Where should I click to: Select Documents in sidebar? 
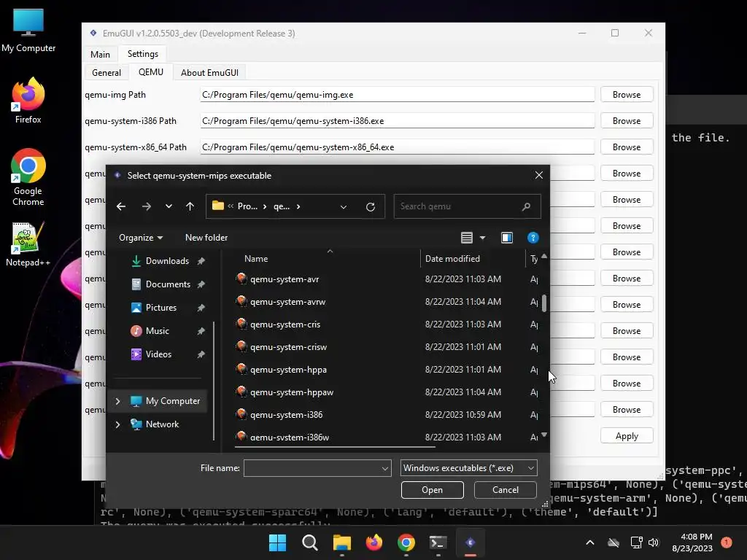click(168, 284)
